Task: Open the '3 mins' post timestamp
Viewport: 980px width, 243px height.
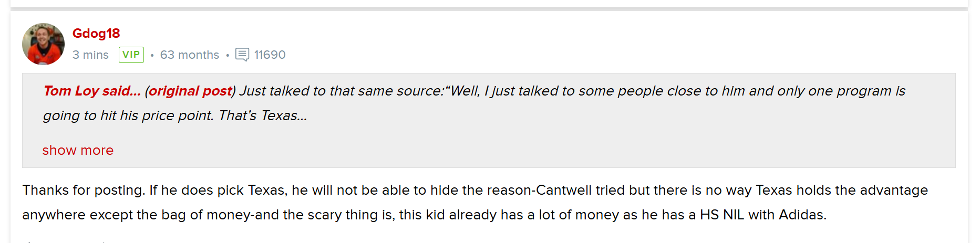Action: click(x=90, y=55)
